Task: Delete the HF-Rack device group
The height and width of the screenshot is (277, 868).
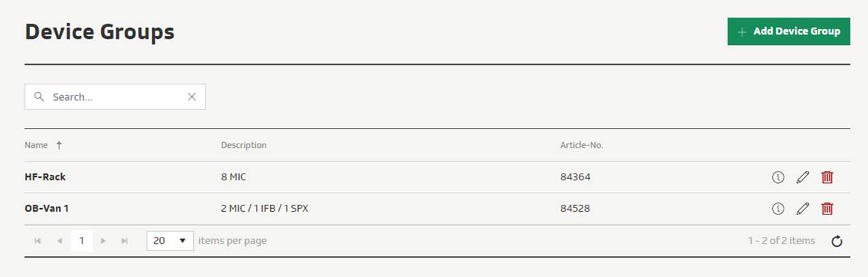Action: click(827, 177)
